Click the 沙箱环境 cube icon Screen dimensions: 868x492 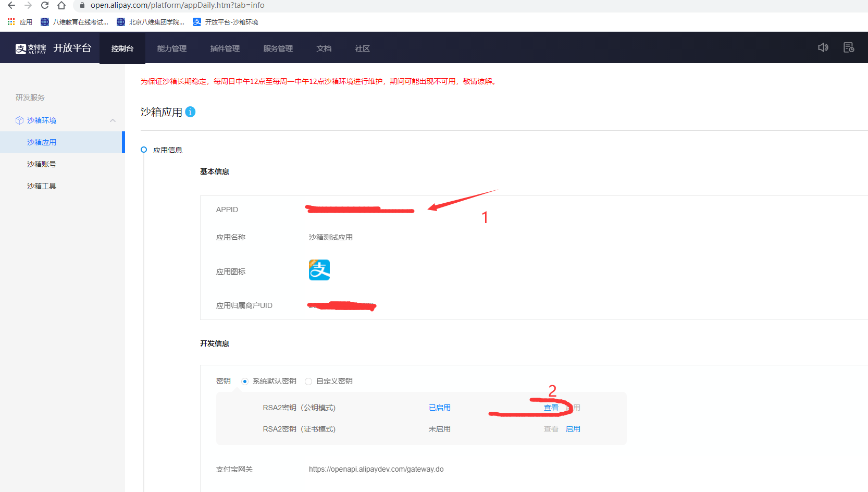[19, 120]
